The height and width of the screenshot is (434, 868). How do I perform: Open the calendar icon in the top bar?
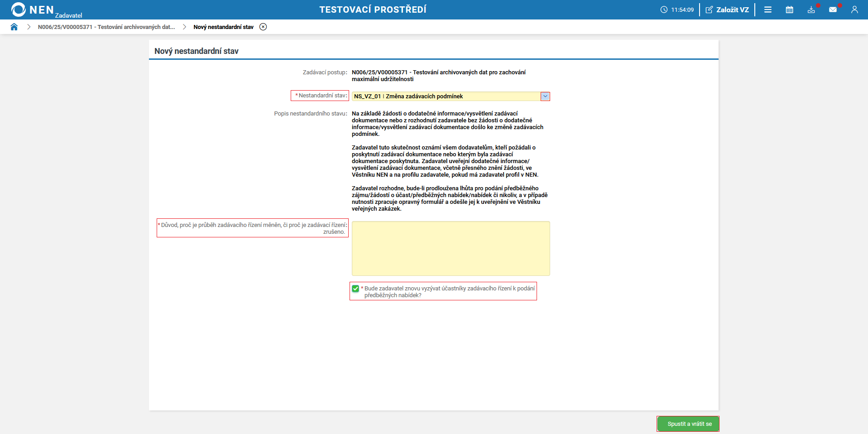pyautogui.click(x=789, y=10)
